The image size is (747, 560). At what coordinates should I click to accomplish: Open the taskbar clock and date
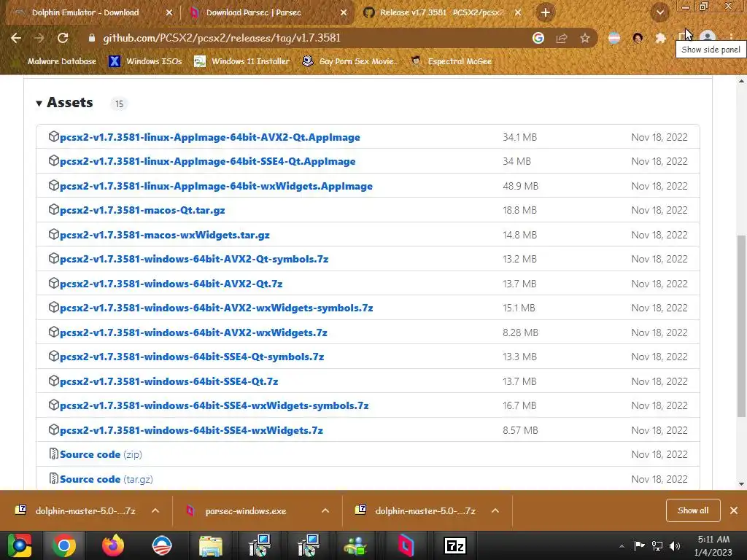pyautogui.click(x=713, y=545)
